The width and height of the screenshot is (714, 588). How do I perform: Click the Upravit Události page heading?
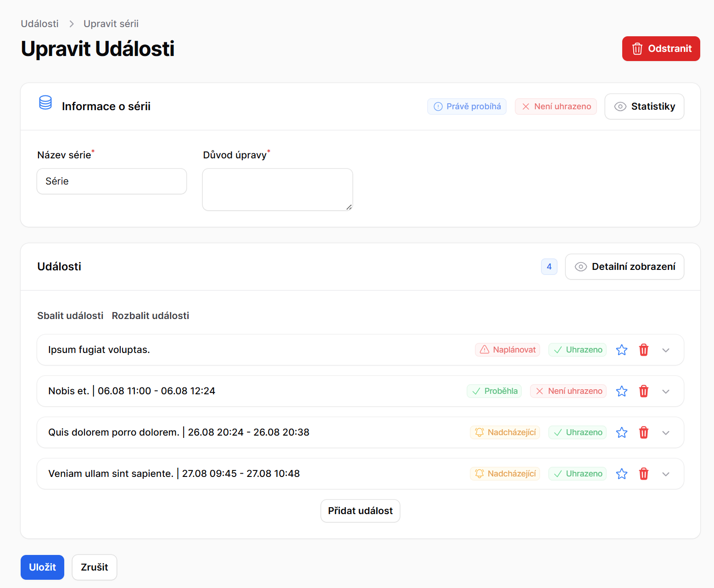[x=98, y=49]
